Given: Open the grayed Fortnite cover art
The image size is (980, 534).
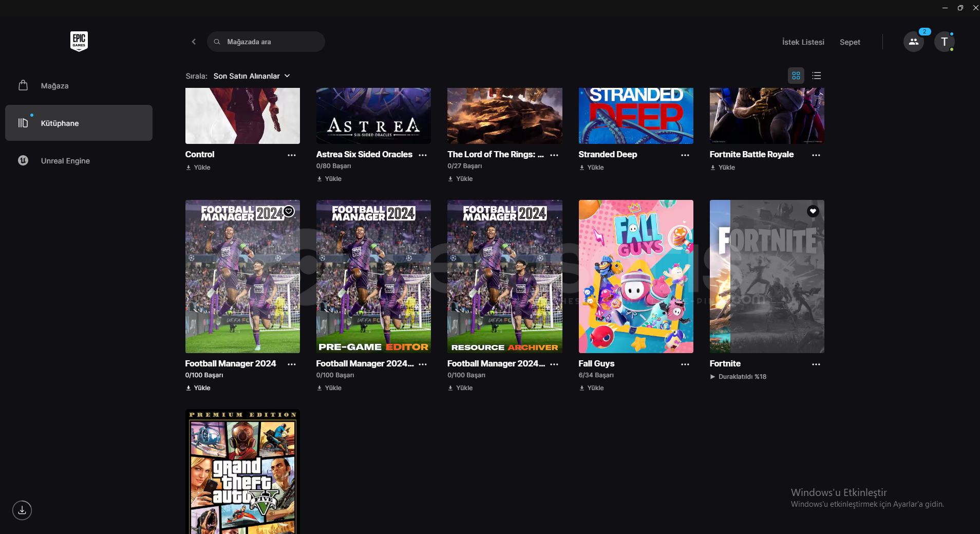Looking at the screenshot, I should (767, 277).
